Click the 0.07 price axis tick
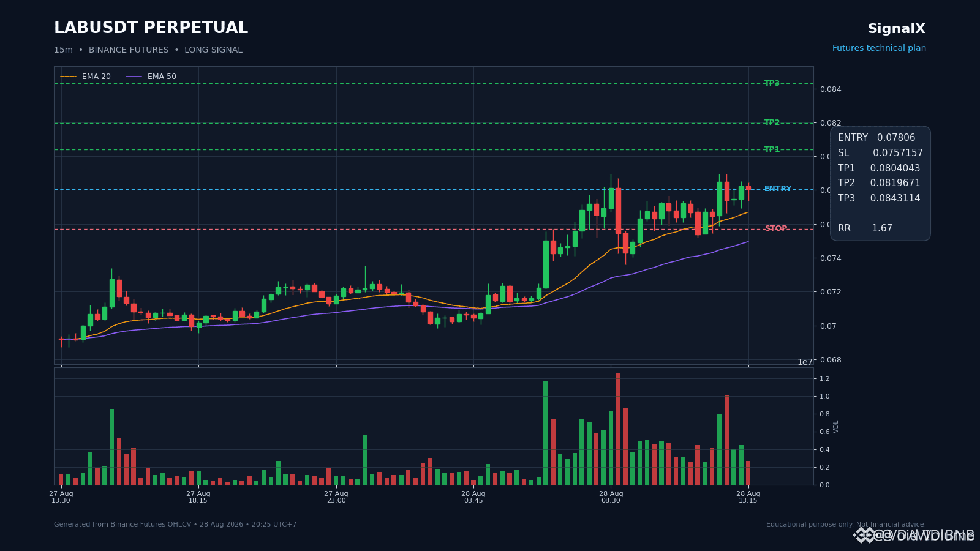The image size is (980, 551). (x=828, y=326)
